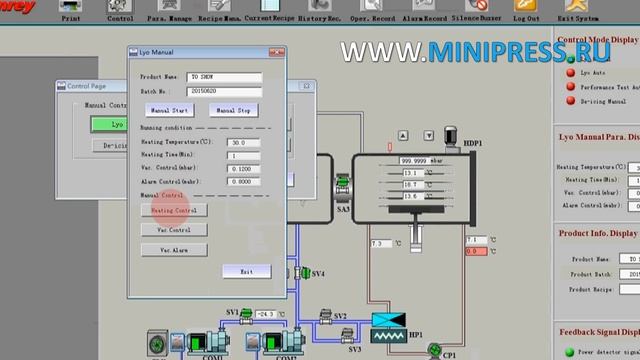
Task: Click the Silence Buzzer toolbar icon
Action: (x=476, y=7)
